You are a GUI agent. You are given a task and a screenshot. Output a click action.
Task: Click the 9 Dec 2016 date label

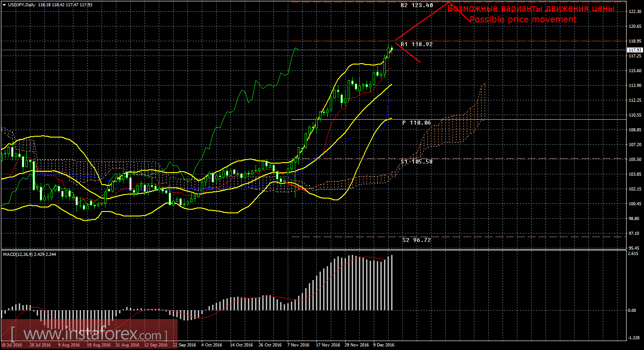384,346
